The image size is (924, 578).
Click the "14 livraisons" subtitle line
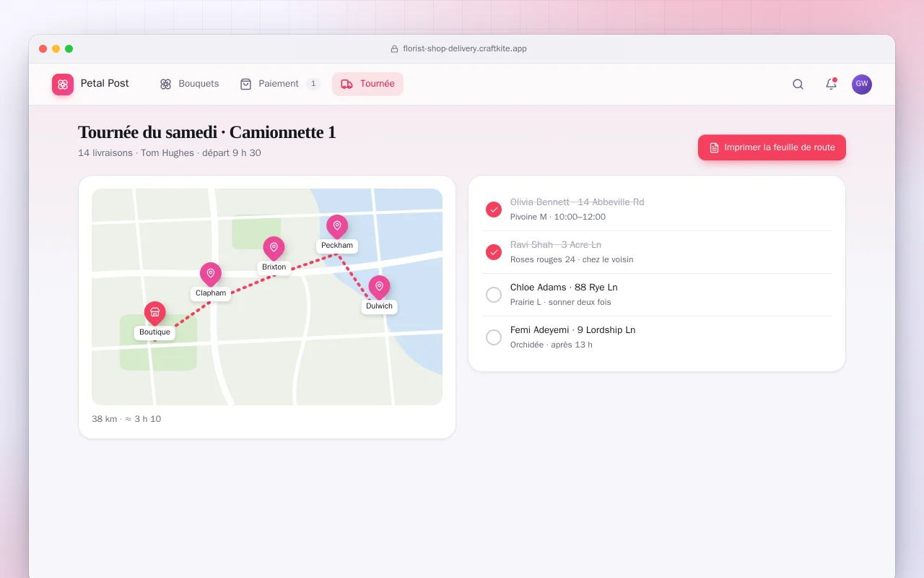(x=170, y=153)
